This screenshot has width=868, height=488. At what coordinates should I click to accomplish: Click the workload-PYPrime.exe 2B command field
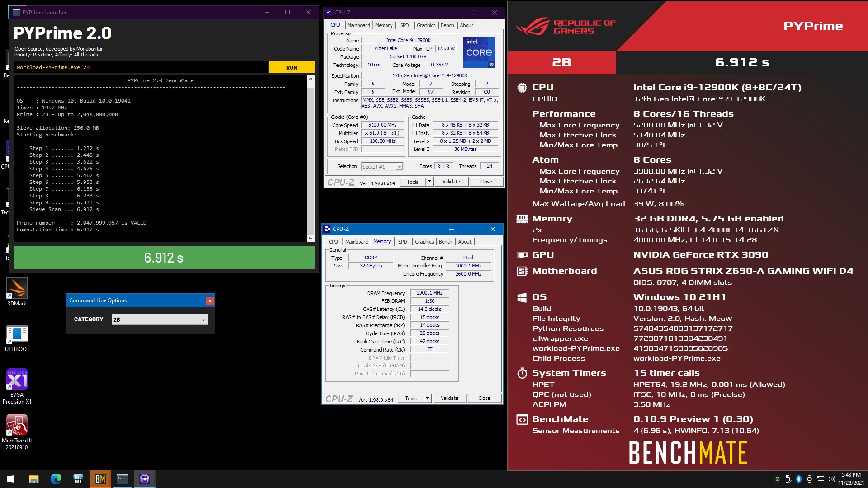tap(141, 67)
